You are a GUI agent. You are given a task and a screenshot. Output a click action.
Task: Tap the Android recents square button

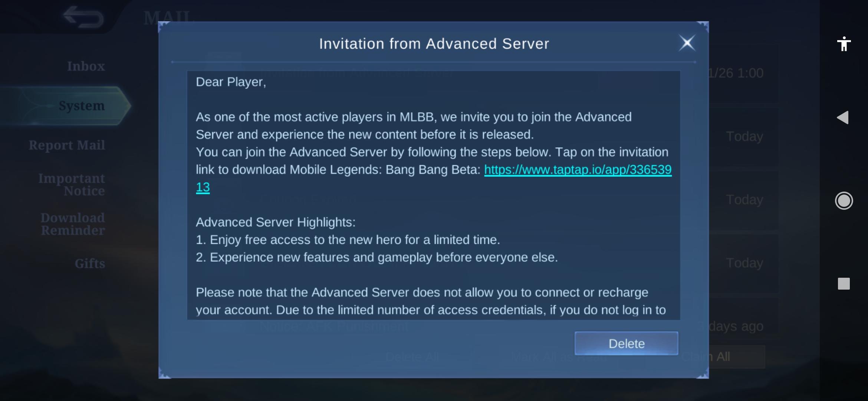tap(844, 284)
